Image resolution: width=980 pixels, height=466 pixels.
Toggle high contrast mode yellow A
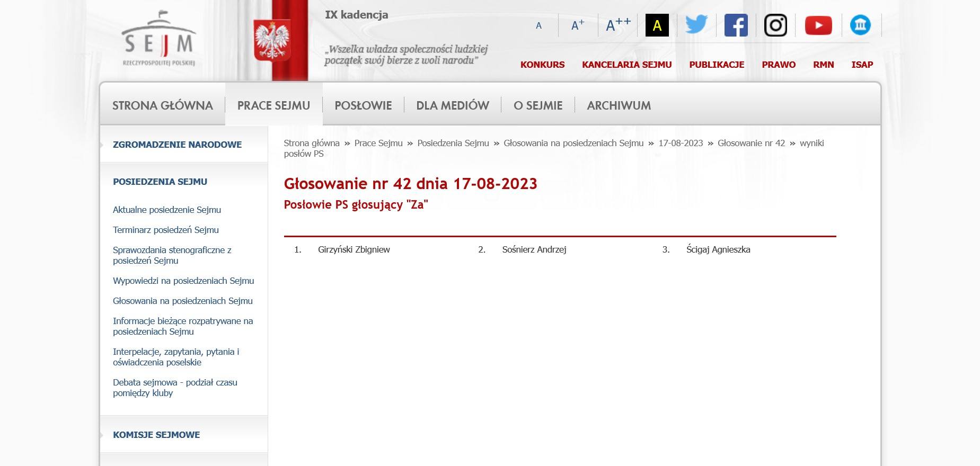657,25
